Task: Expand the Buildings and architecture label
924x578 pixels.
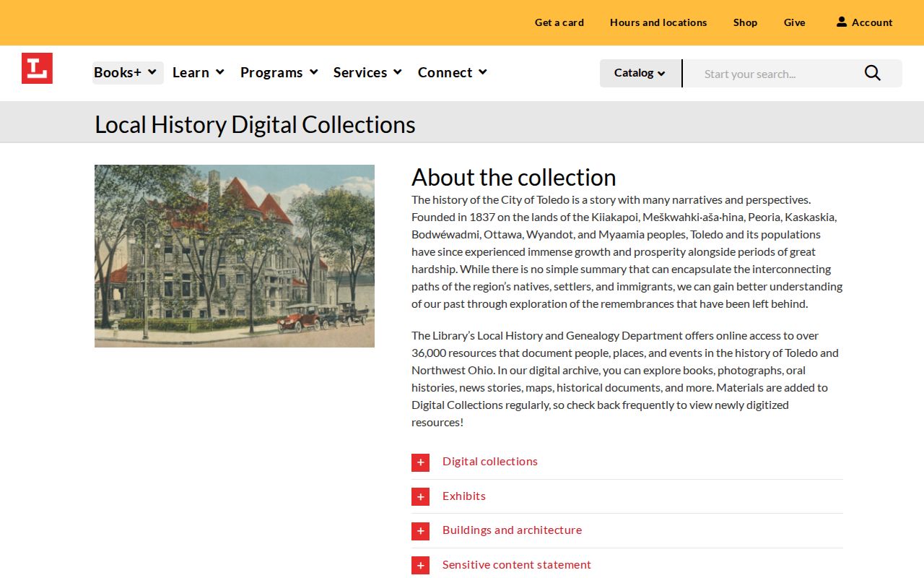Action: 512,530
